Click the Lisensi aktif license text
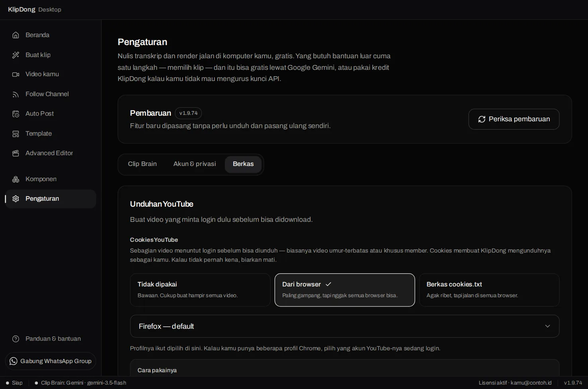588x389 pixels. (x=515, y=383)
